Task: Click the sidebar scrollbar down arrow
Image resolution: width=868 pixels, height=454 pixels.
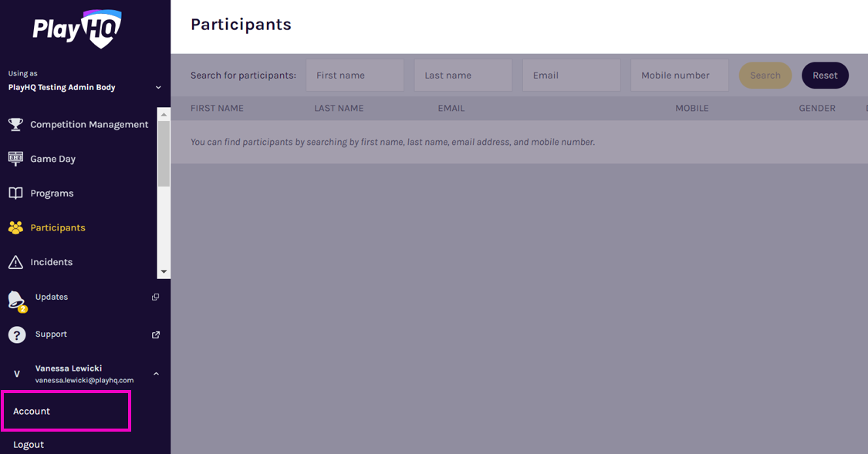Action: pyautogui.click(x=164, y=272)
